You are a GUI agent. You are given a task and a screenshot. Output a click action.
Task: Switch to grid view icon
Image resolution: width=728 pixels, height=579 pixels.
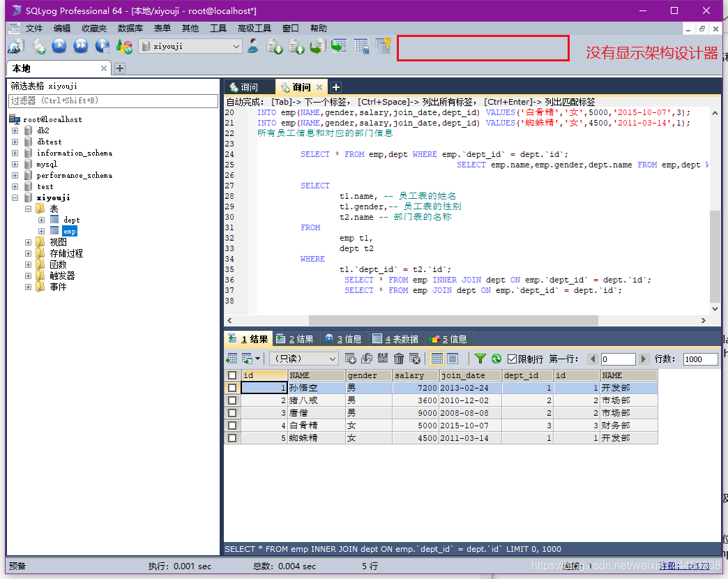tap(437, 359)
